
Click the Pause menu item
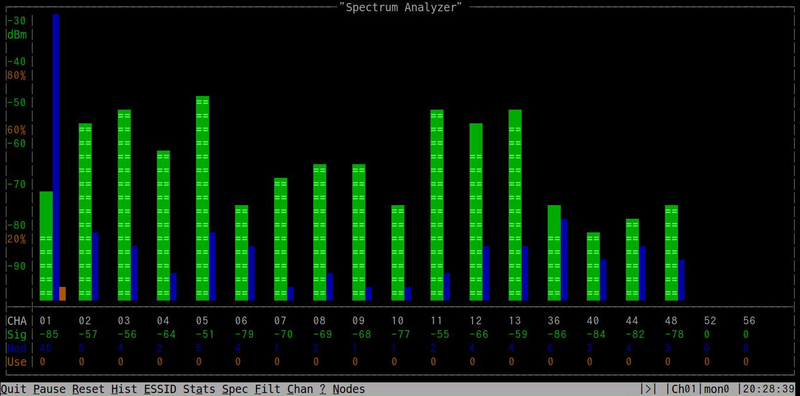click(x=49, y=389)
